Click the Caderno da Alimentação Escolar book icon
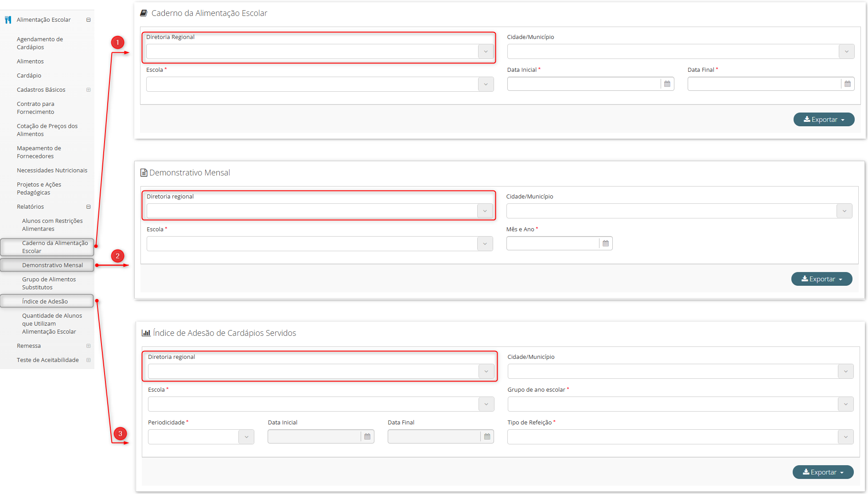This screenshot has height=494, width=868. click(x=144, y=13)
